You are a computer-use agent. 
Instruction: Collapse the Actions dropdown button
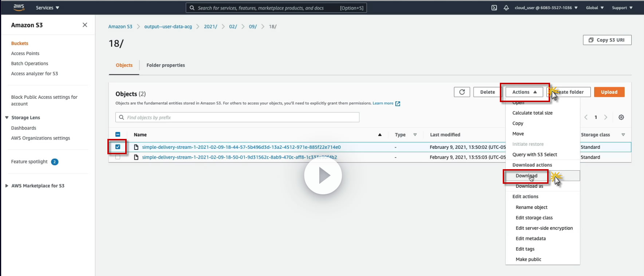[524, 92]
